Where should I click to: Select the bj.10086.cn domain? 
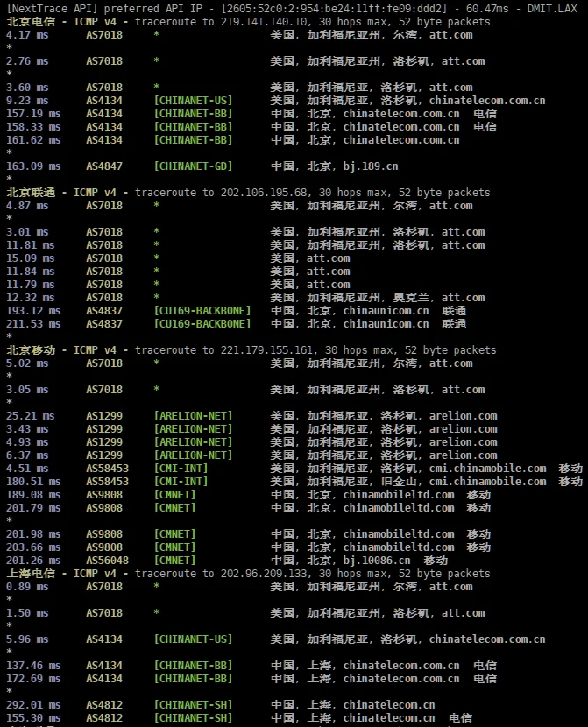click(377, 560)
